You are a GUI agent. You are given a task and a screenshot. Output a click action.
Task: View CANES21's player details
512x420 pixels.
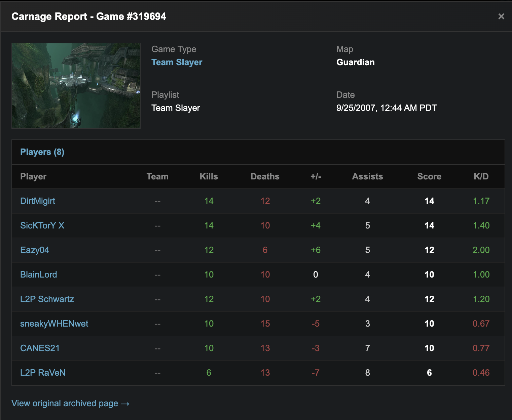(39, 348)
